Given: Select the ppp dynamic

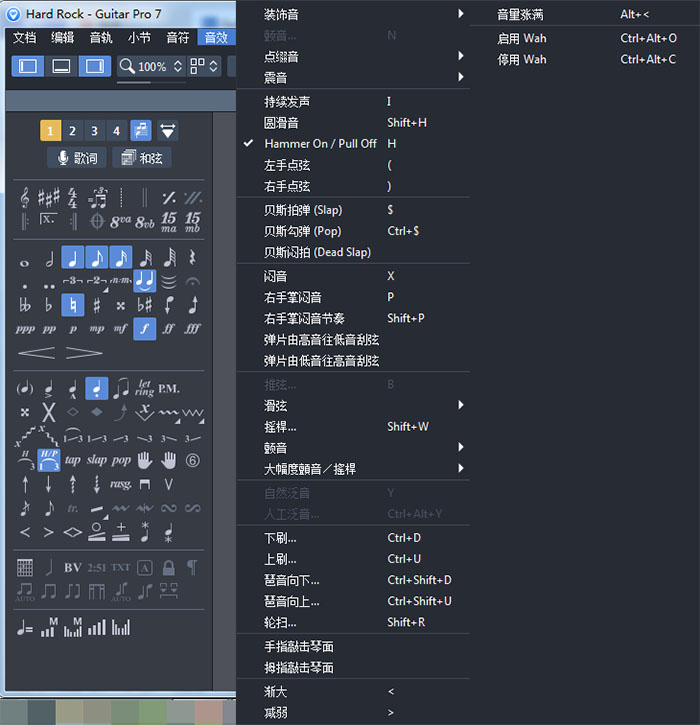Looking at the screenshot, I should click(x=25, y=329).
